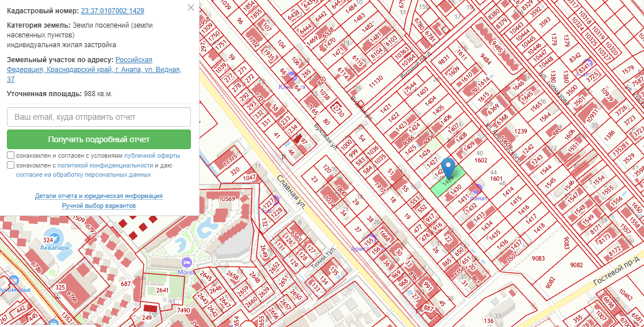Check the privacy policy consent checkbox

11,165
